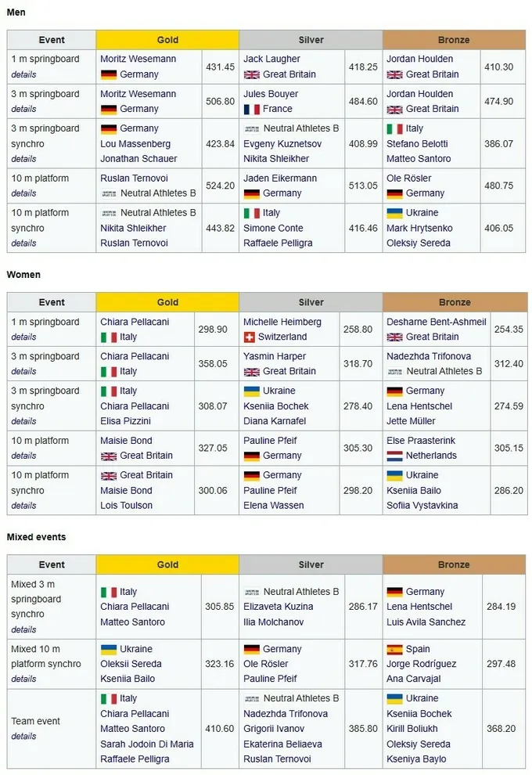Click the Spain flag above Jorge Rodríguez

[x=394, y=650]
